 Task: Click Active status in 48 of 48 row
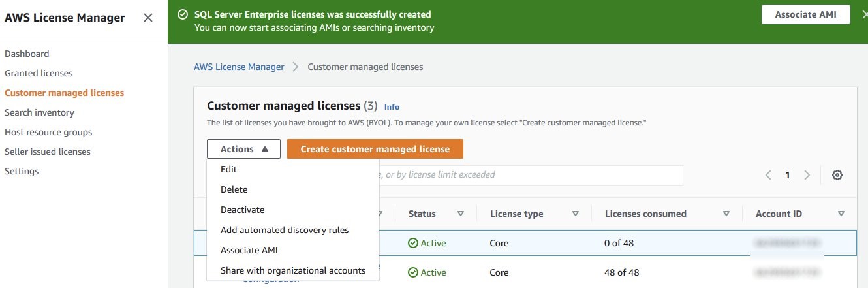427,272
